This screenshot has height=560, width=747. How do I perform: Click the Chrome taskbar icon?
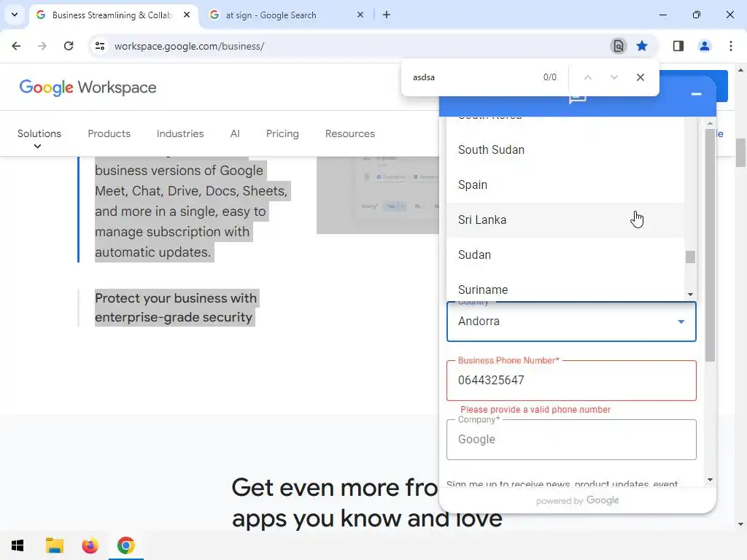tap(125, 545)
